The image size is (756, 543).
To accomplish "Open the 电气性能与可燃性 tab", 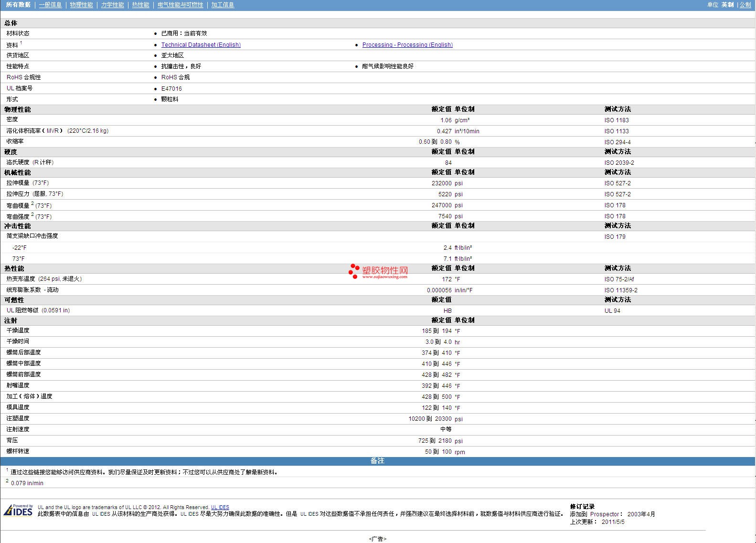I will tap(180, 5).
